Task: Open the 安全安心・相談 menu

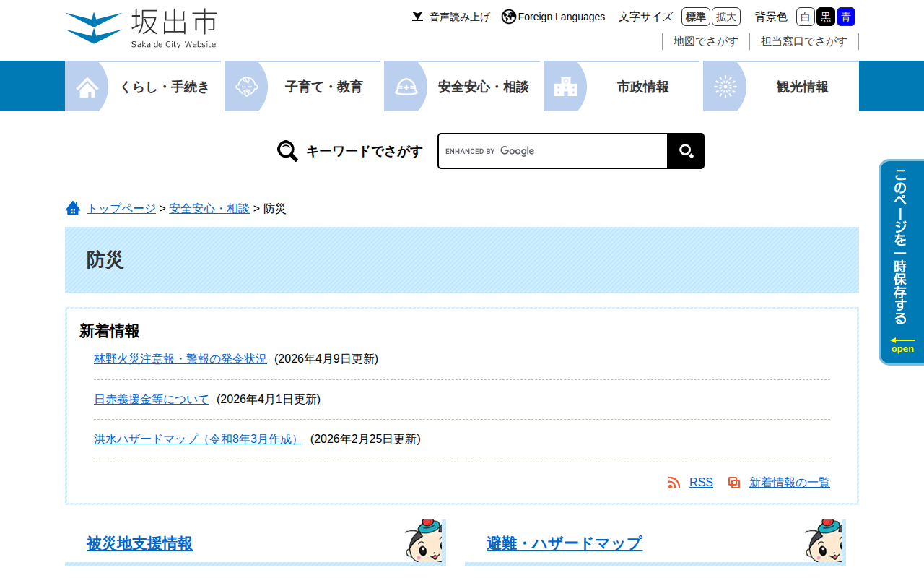Action: (x=462, y=87)
